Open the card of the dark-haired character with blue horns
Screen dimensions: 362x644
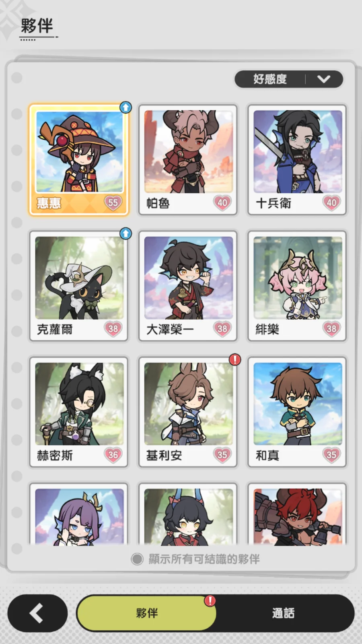(188, 514)
